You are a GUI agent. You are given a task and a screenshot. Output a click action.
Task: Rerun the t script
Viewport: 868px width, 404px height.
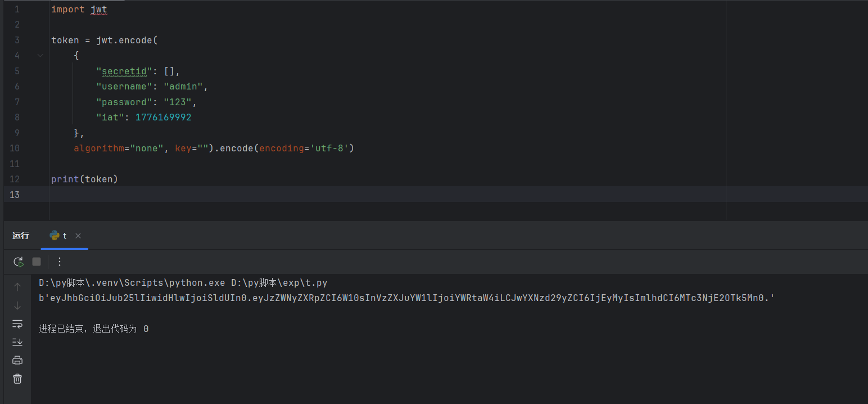click(19, 262)
